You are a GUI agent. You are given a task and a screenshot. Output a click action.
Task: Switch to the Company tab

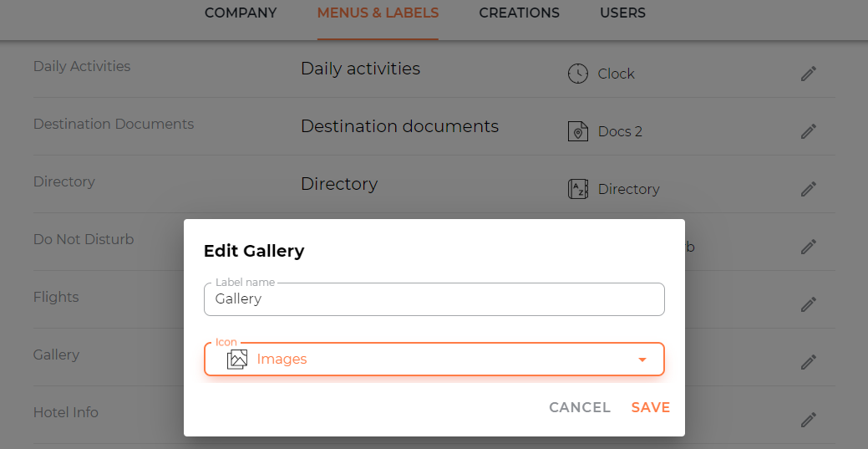(241, 13)
